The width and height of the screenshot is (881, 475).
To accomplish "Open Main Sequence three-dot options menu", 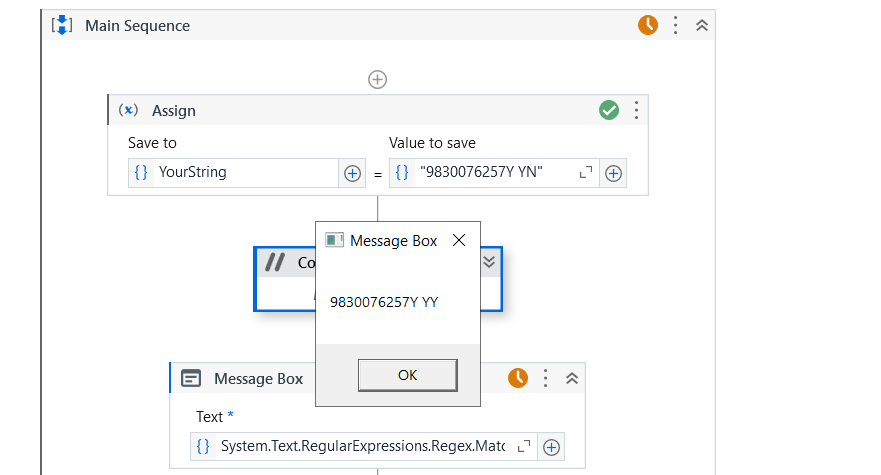I will coord(676,26).
